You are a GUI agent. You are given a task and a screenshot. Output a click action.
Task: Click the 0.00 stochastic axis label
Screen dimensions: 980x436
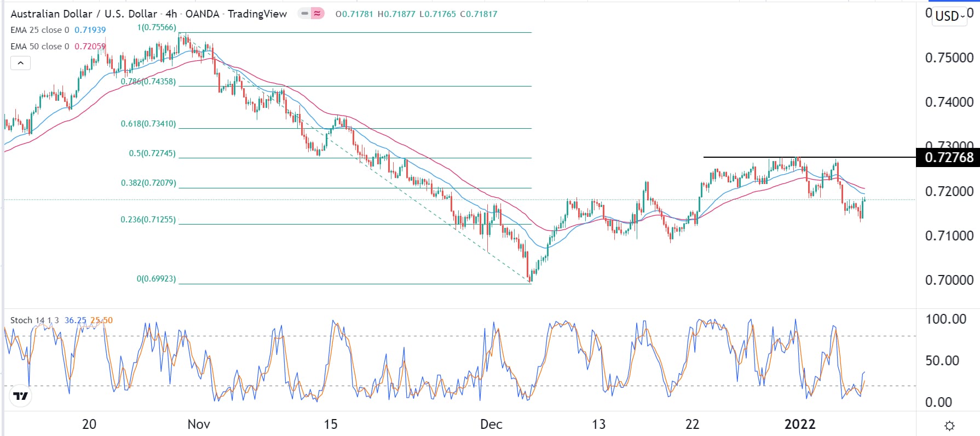tap(938, 403)
